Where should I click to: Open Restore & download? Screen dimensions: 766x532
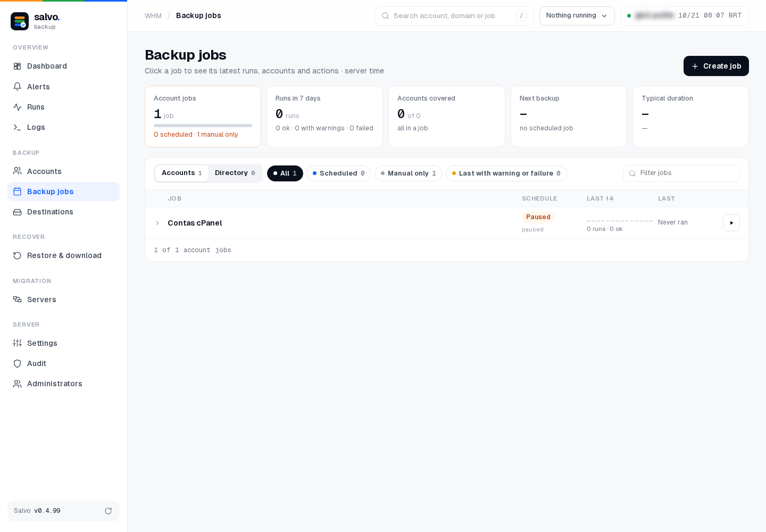(63, 255)
